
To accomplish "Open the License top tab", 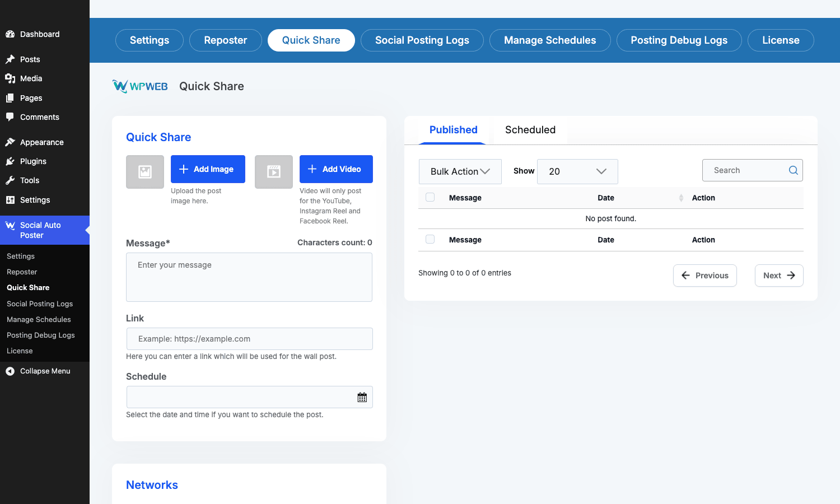I will coord(781,40).
